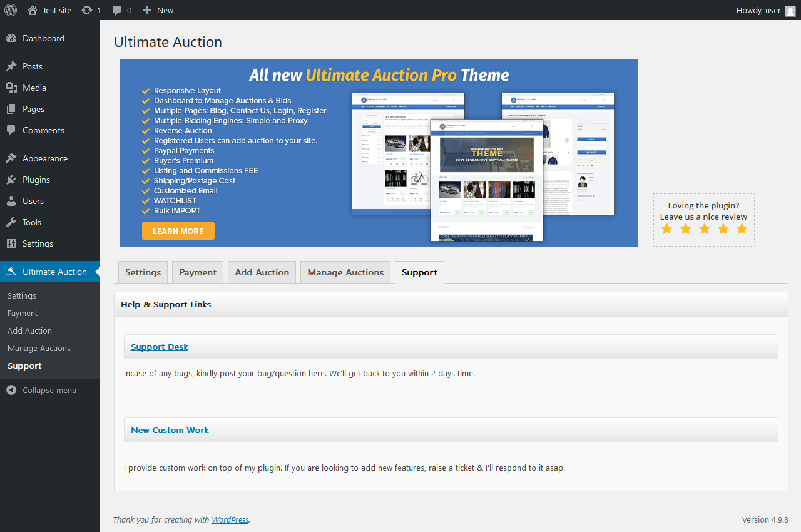
Task: Open the WordPress logo menu
Action: (11, 10)
